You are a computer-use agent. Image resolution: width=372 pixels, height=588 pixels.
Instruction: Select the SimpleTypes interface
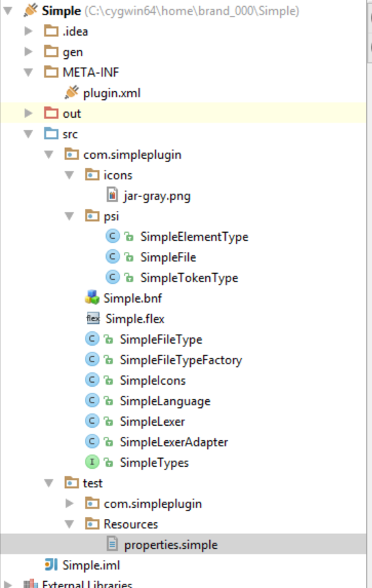click(154, 463)
